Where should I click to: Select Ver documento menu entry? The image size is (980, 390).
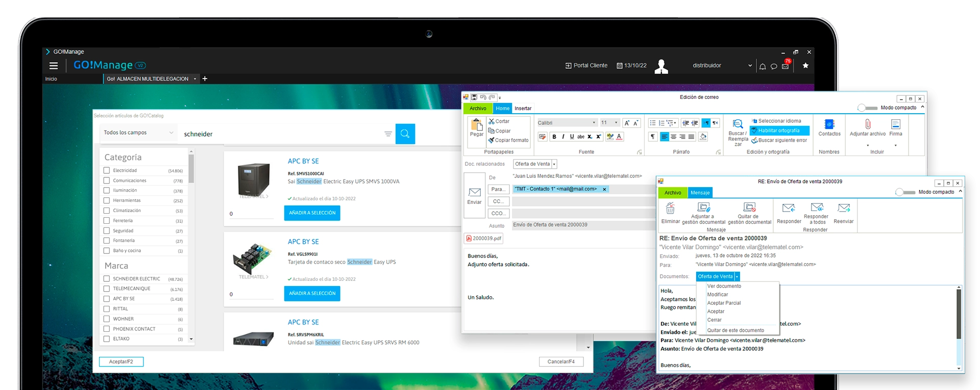coord(724,286)
